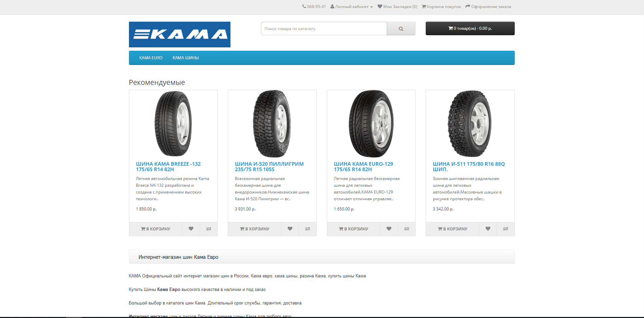This screenshot has width=644, height=318.
Task: Click the search magnifier button
Action: point(401,29)
